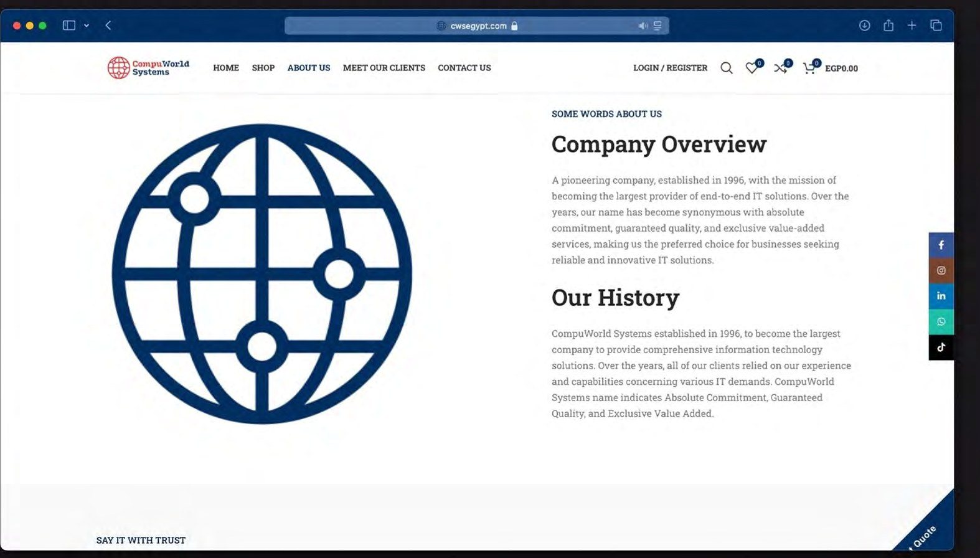Add a new tab with the plus icon
This screenshot has height=558, width=980.
coord(912,26)
